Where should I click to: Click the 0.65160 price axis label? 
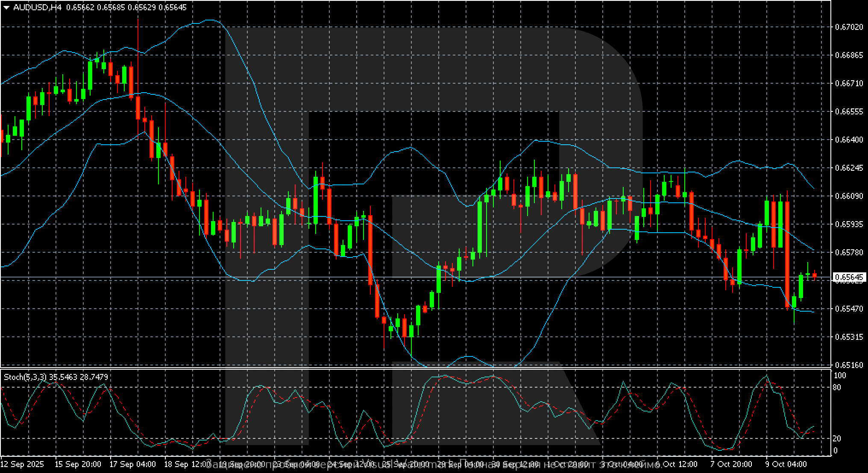(848, 365)
